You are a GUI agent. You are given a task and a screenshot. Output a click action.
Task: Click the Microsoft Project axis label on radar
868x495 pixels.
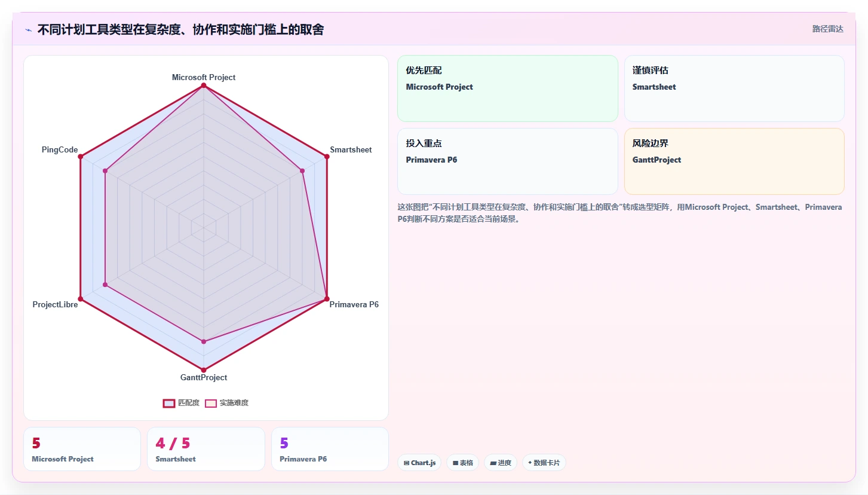[204, 77]
